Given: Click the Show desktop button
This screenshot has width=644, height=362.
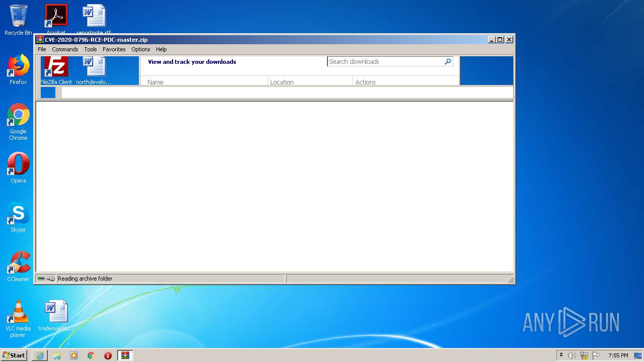Looking at the screenshot, I should 638,355.
